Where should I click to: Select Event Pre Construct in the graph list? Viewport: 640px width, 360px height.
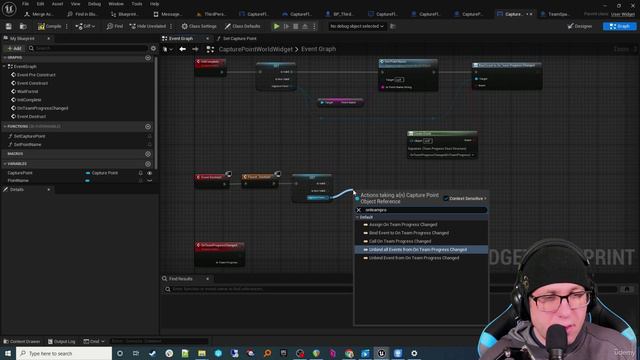pos(36,75)
